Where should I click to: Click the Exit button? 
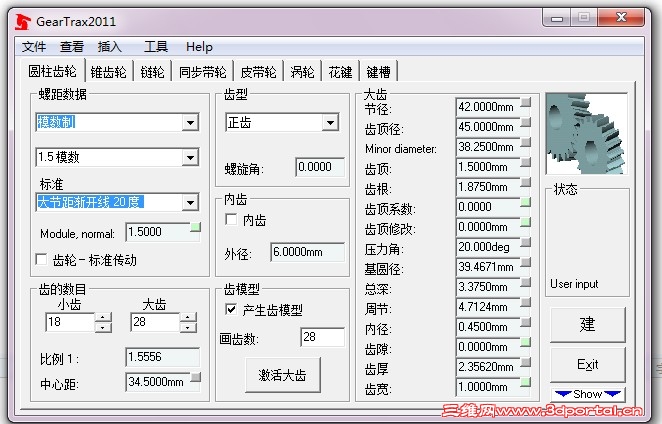[x=588, y=364]
